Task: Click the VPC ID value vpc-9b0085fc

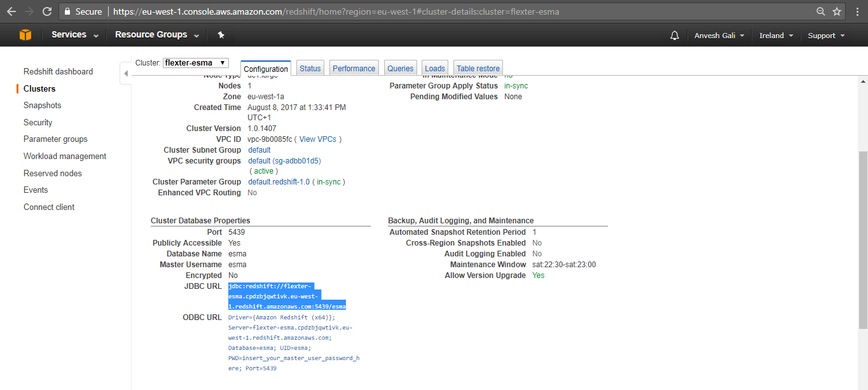Action: click(x=270, y=139)
